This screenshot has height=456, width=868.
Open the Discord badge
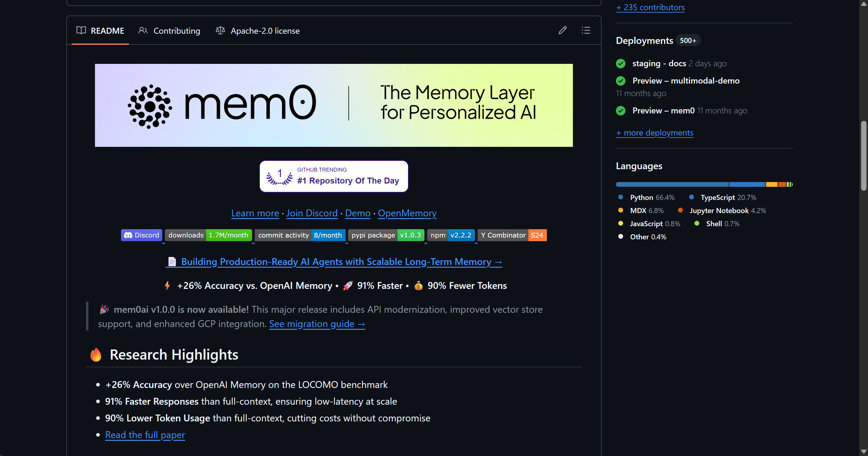pyautogui.click(x=142, y=235)
